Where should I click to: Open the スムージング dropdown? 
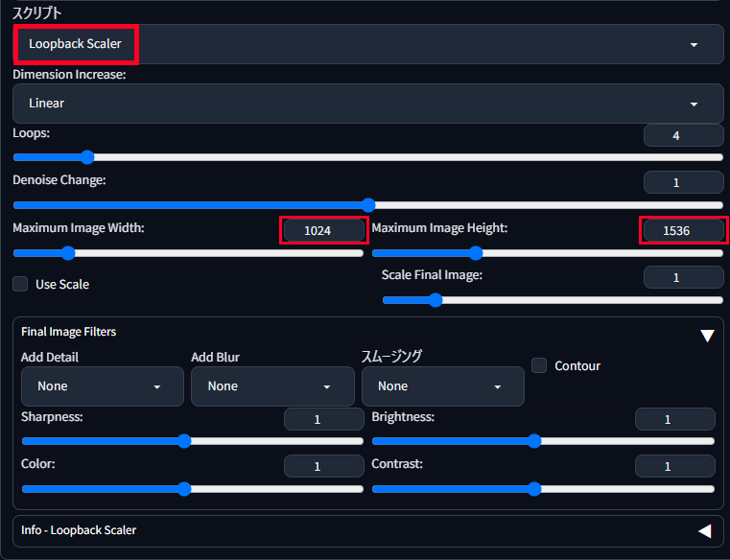[443, 386]
